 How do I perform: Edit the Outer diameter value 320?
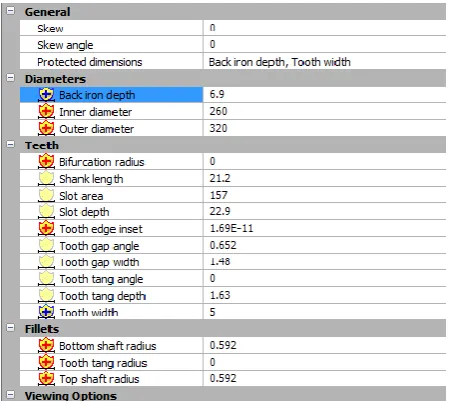coord(324,128)
